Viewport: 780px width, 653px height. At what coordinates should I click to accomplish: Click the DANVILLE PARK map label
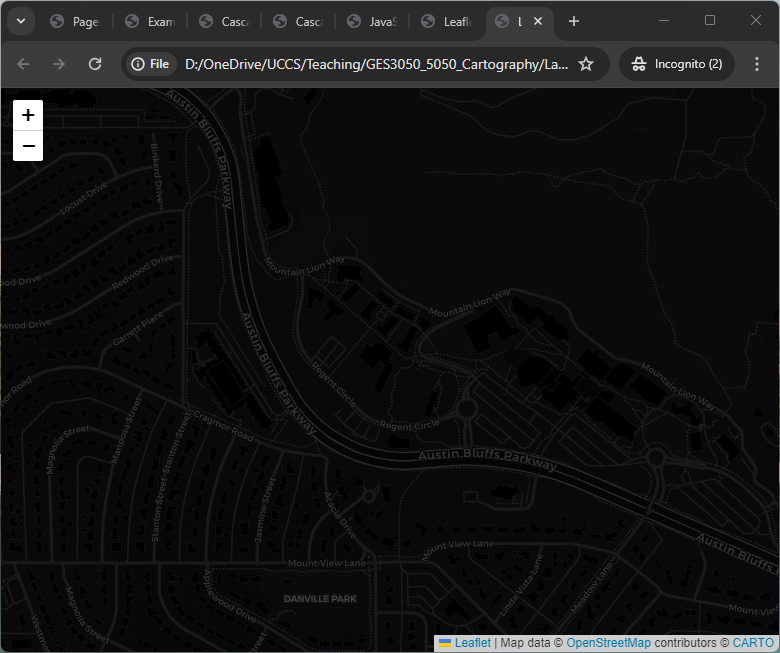point(320,599)
